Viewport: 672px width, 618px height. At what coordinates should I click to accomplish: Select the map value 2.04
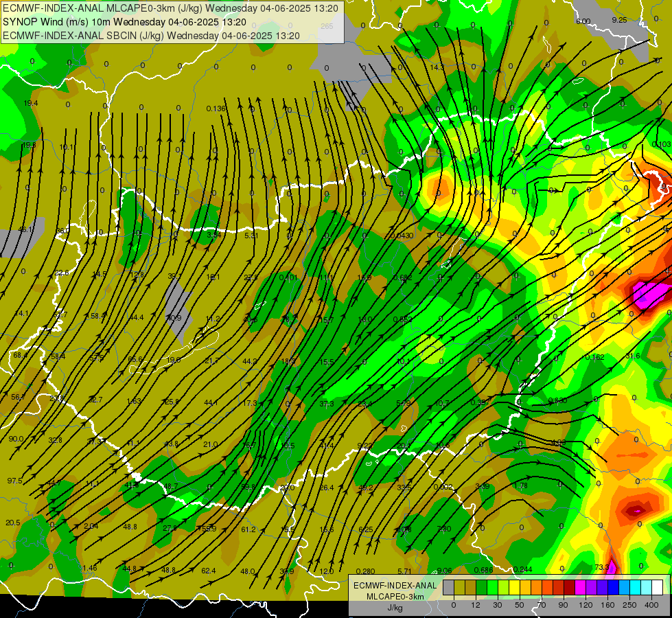point(91,526)
